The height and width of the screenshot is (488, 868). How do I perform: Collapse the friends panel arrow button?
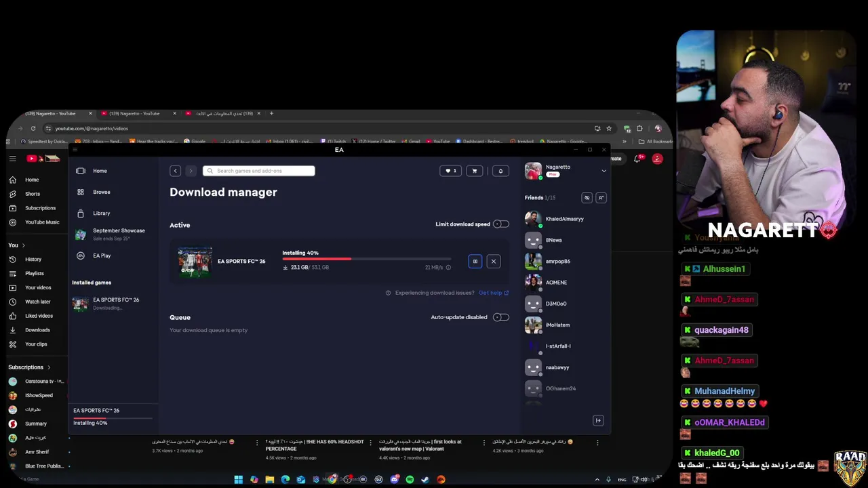[x=598, y=420]
